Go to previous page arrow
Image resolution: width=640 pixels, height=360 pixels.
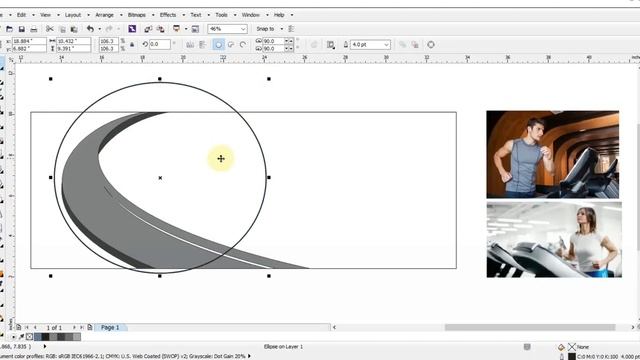[x=35, y=327]
